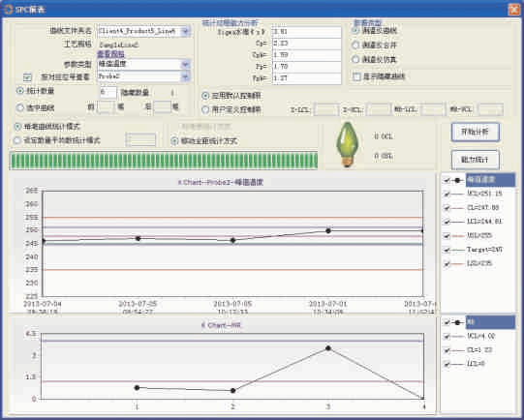524x420 pixels.
Task: Click the 0 OSL status text
Action: 384,156
